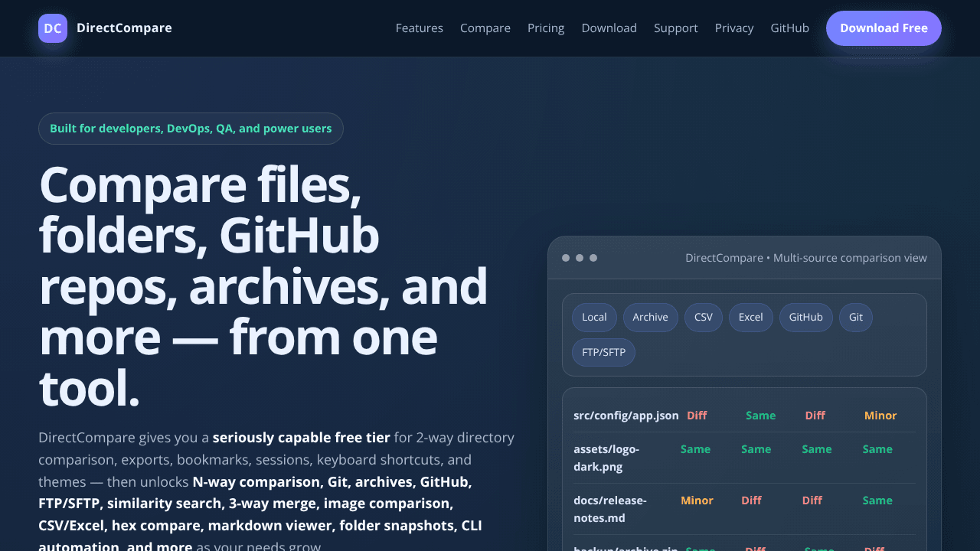Open the Privacy nav link
The height and width of the screenshot is (551, 980).
[x=734, y=28]
